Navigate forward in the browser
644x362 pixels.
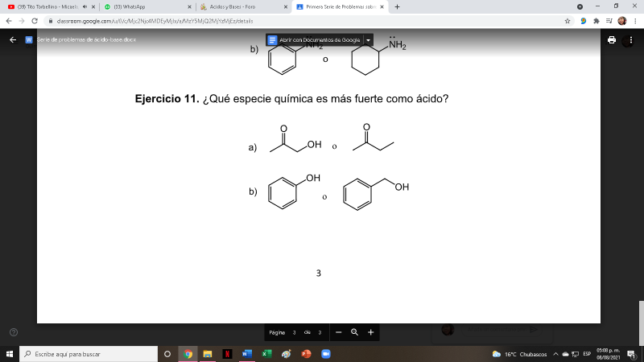pos(22,21)
